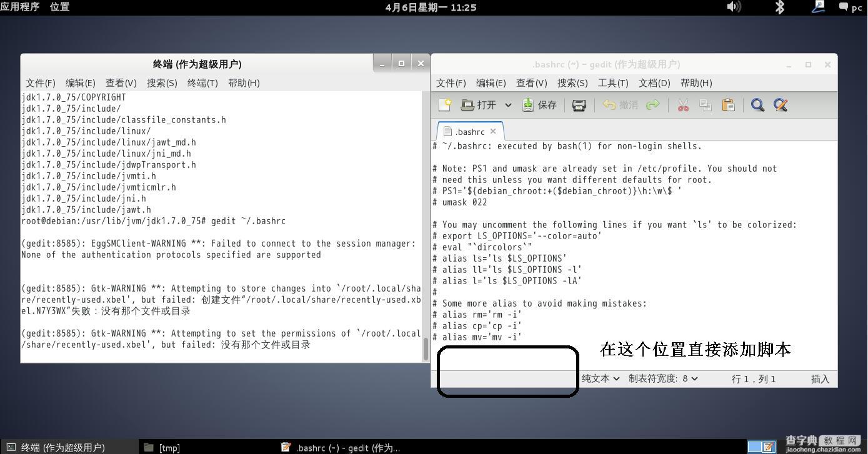
Task: Click the "# alias mv='mv -i'" line
Action: (477, 337)
